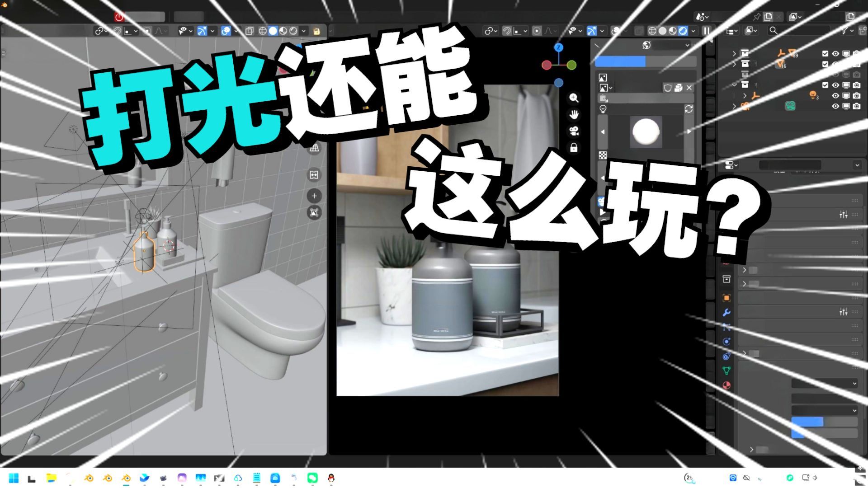
Task: Uncheck the second collection exclude checkbox
Action: click(x=825, y=64)
